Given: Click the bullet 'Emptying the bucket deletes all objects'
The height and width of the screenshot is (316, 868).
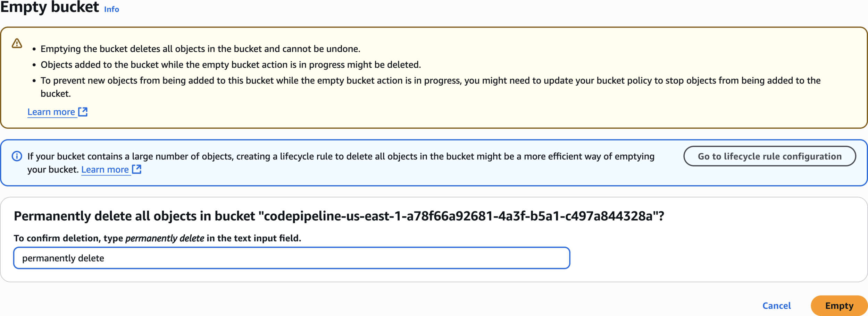Looking at the screenshot, I should [x=200, y=49].
